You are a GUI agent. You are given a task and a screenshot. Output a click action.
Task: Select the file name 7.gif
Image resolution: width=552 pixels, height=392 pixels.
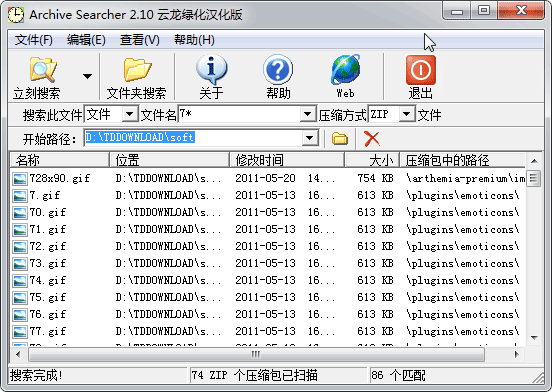(x=45, y=195)
